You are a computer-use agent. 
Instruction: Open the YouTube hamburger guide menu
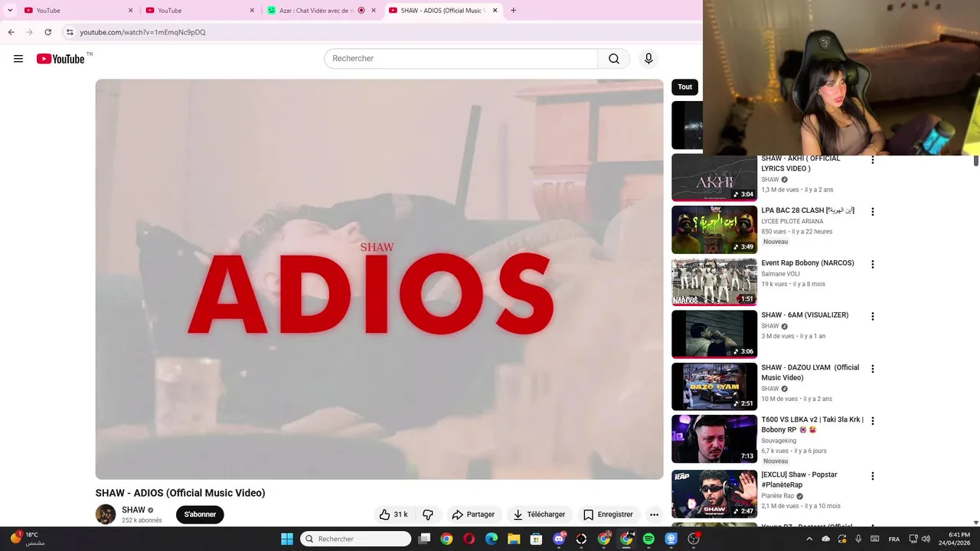(18, 59)
